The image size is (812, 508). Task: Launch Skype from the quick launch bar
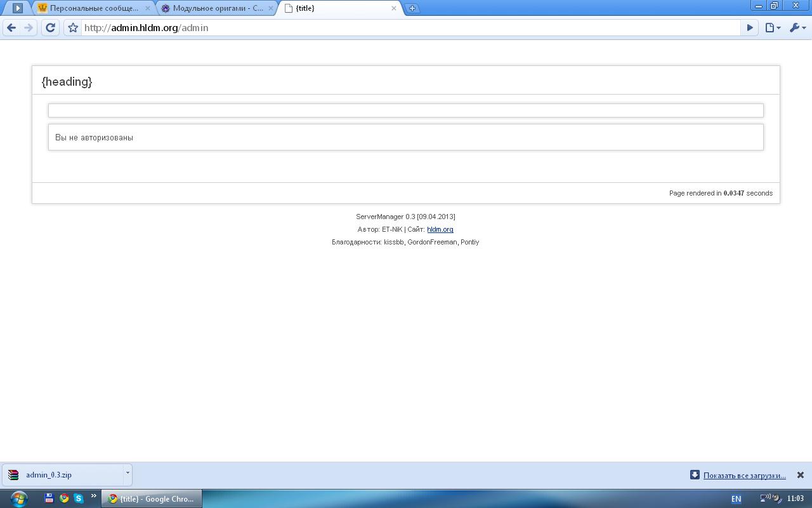(x=79, y=498)
